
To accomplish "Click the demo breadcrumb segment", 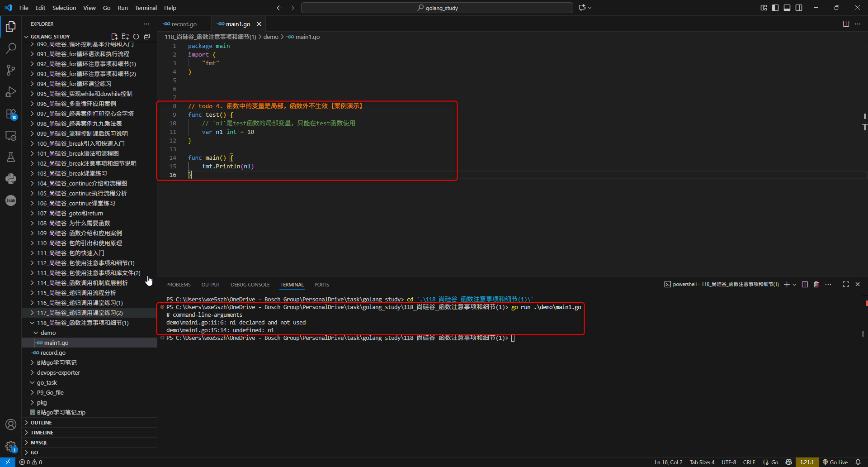I will tap(271, 37).
